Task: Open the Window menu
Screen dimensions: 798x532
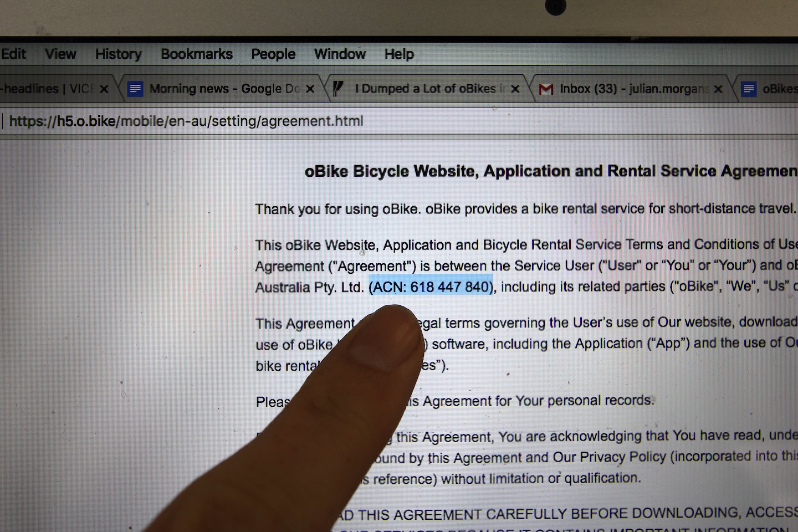Action: [340, 54]
